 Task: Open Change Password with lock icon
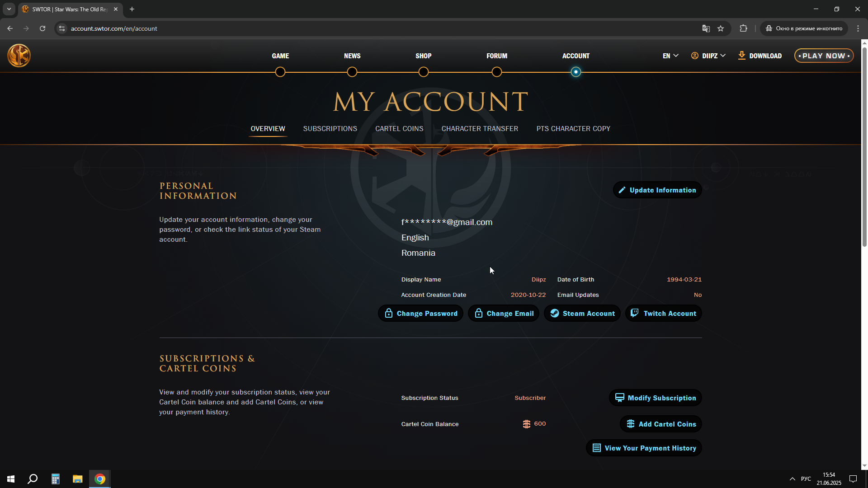click(x=420, y=314)
